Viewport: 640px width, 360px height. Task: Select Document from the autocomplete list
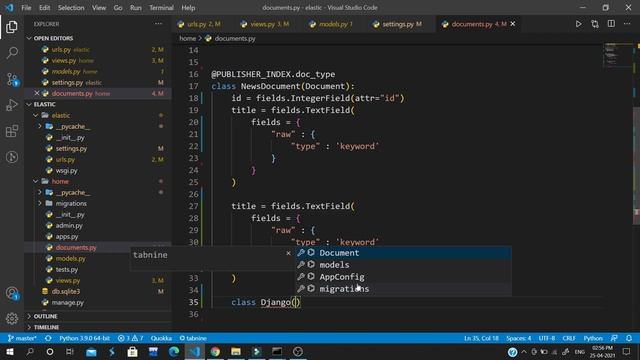click(x=403, y=253)
